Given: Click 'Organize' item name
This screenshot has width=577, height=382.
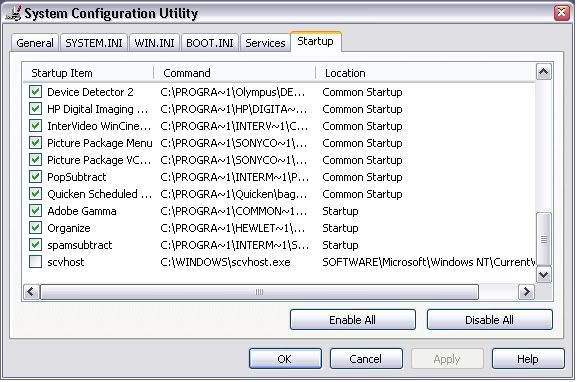Looking at the screenshot, I should (69, 228).
